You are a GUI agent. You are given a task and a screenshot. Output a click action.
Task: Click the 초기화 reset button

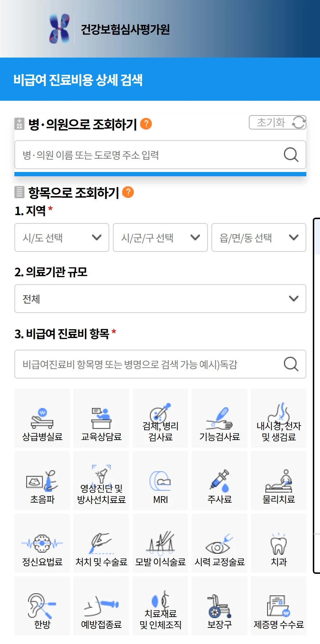click(278, 122)
